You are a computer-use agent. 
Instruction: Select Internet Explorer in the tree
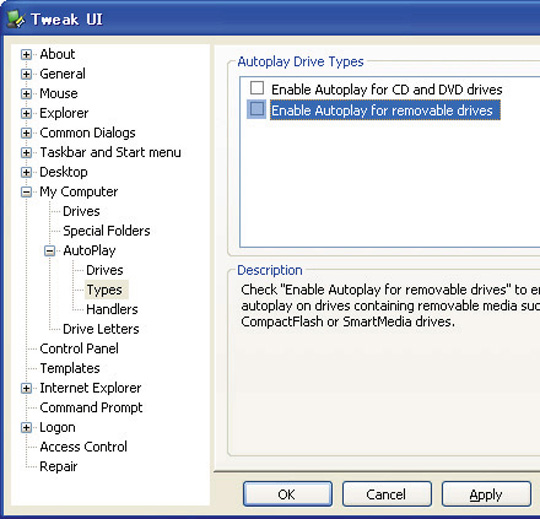90,388
